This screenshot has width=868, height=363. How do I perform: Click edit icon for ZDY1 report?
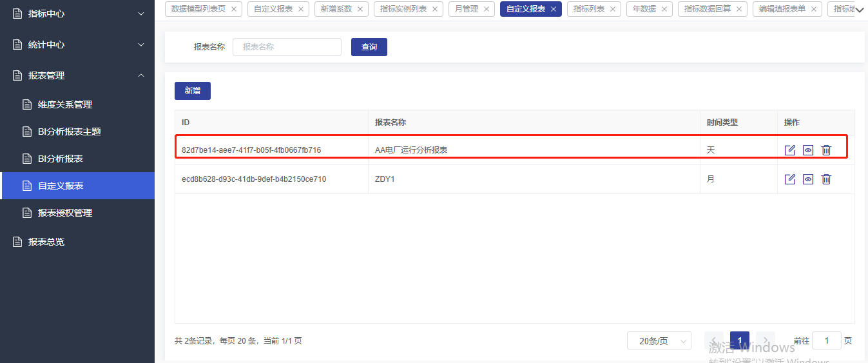[x=790, y=179]
